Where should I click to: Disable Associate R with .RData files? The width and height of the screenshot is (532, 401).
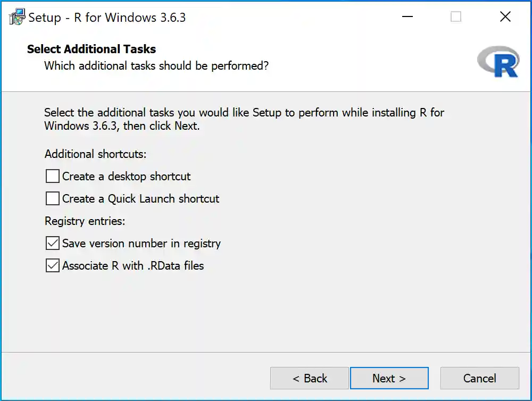[x=53, y=266]
